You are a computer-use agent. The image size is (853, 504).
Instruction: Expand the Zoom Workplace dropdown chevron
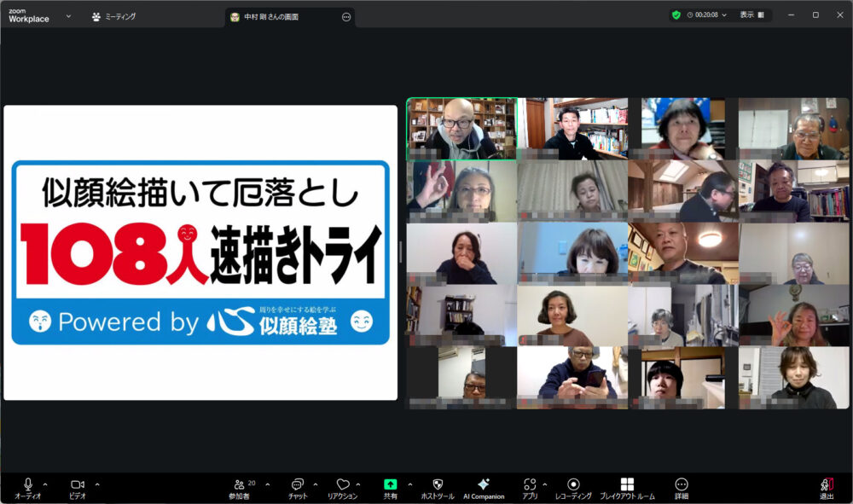coord(68,15)
